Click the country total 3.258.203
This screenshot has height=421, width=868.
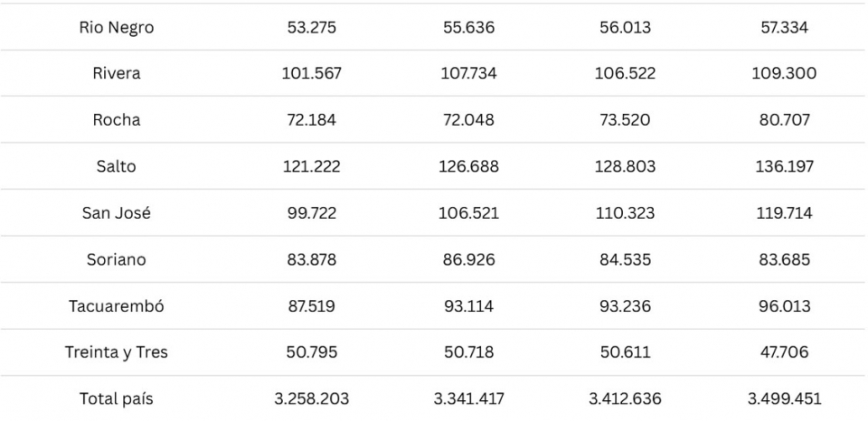pos(311,398)
